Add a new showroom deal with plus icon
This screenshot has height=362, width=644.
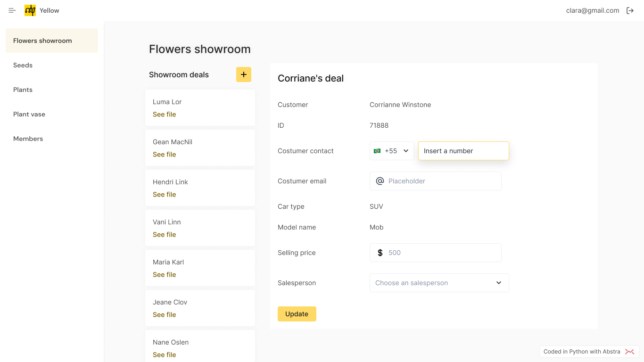pyautogui.click(x=244, y=74)
